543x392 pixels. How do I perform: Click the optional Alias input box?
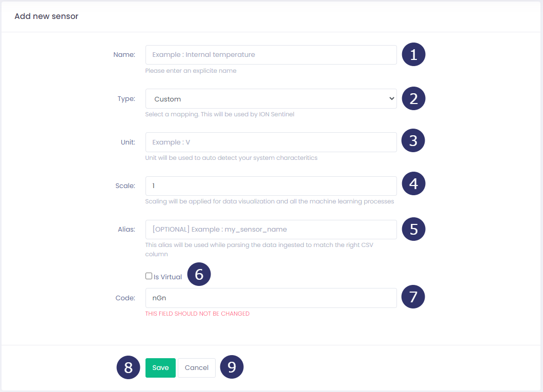pos(271,230)
